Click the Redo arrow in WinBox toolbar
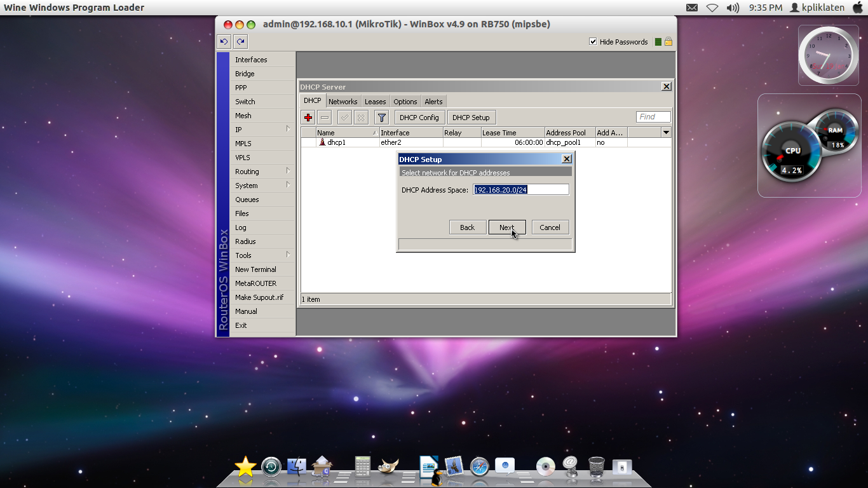 pos(240,42)
